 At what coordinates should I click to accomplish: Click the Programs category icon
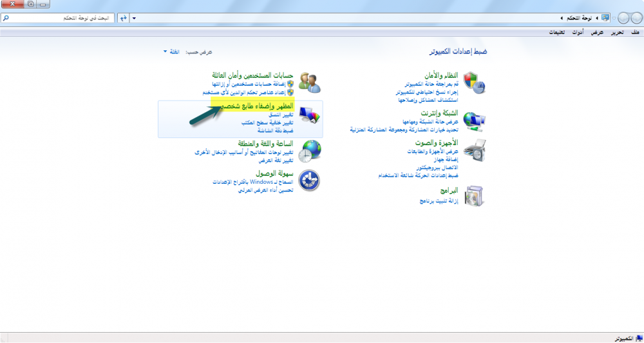(474, 195)
